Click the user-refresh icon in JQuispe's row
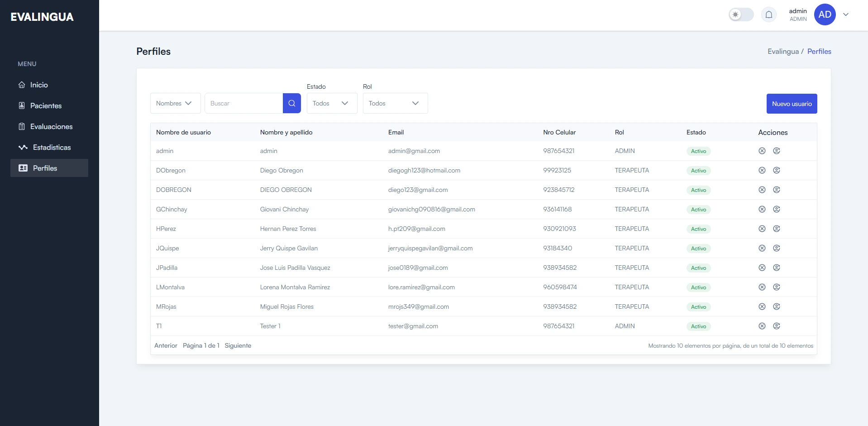 [x=777, y=248]
